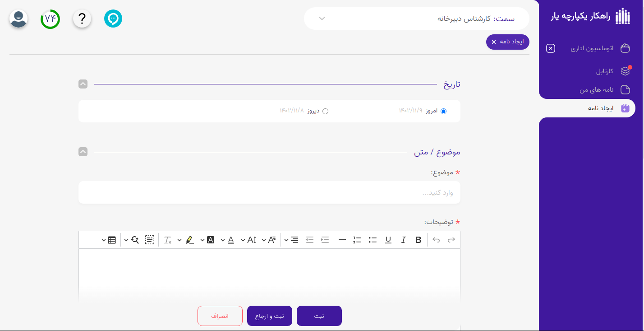Click the select all icon in toolbar
The height and width of the screenshot is (331, 644).
coord(150,240)
